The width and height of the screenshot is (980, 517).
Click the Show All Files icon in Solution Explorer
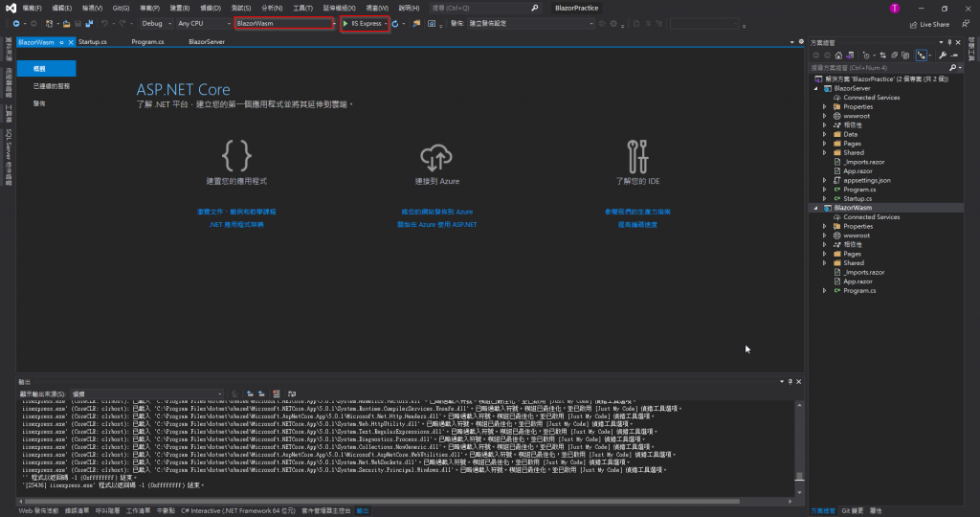(905, 56)
